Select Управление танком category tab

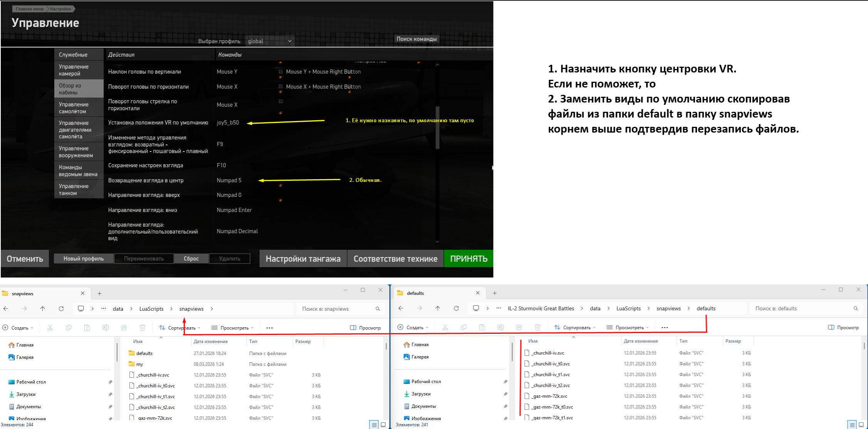pos(79,190)
